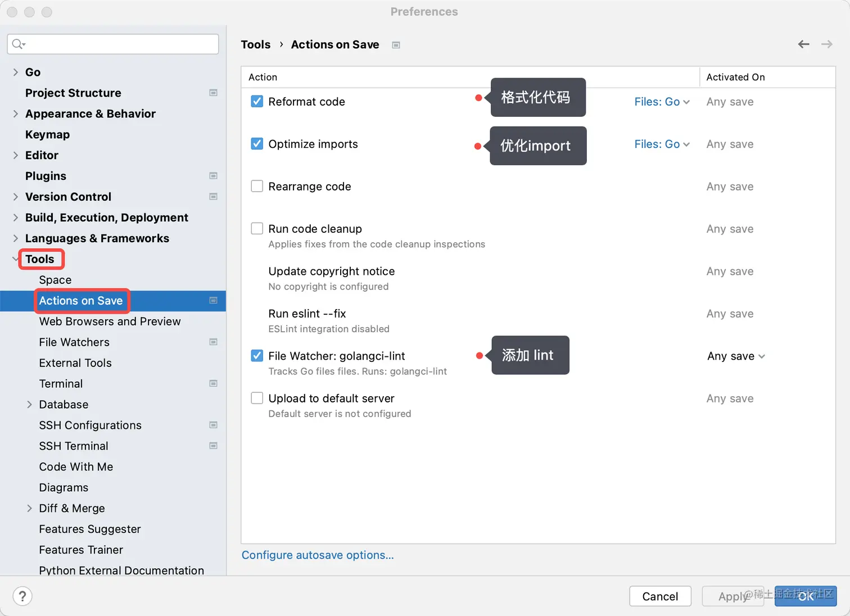850x616 pixels.
Task: Expand Build, Execution, Deployment group
Action: tap(16, 218)
